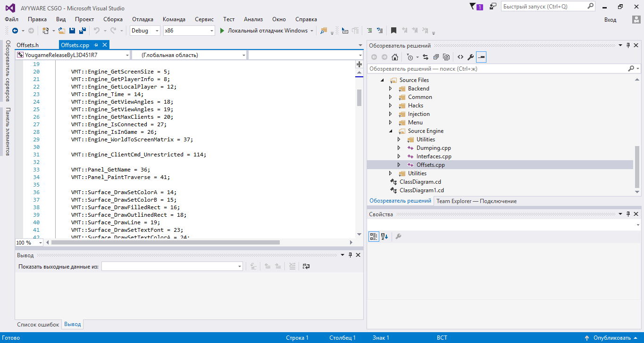Click the View Code icon in Solution Explorer
The image size is (644, 343).
(460, 57)
